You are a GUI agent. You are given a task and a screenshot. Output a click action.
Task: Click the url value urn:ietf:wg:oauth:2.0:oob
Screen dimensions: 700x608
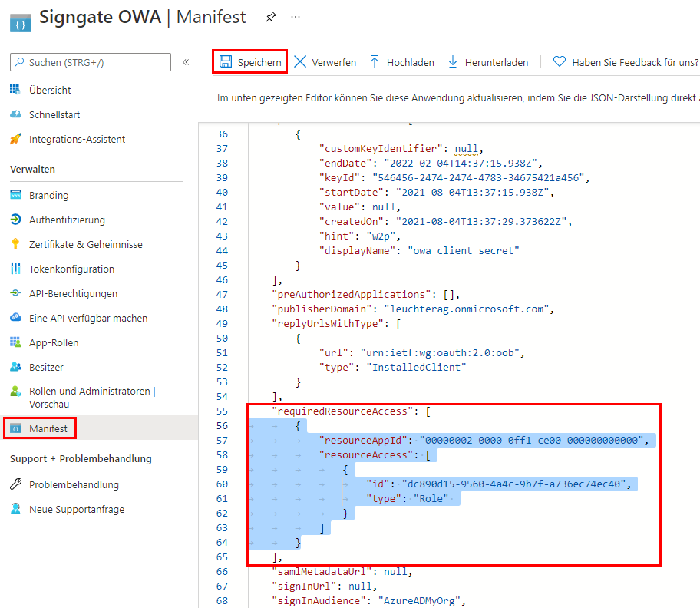440,352
